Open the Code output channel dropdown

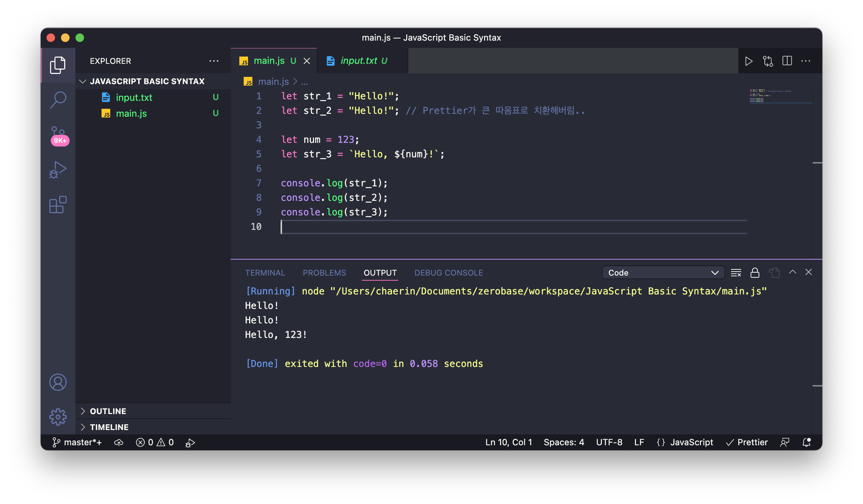coord(663,273)
